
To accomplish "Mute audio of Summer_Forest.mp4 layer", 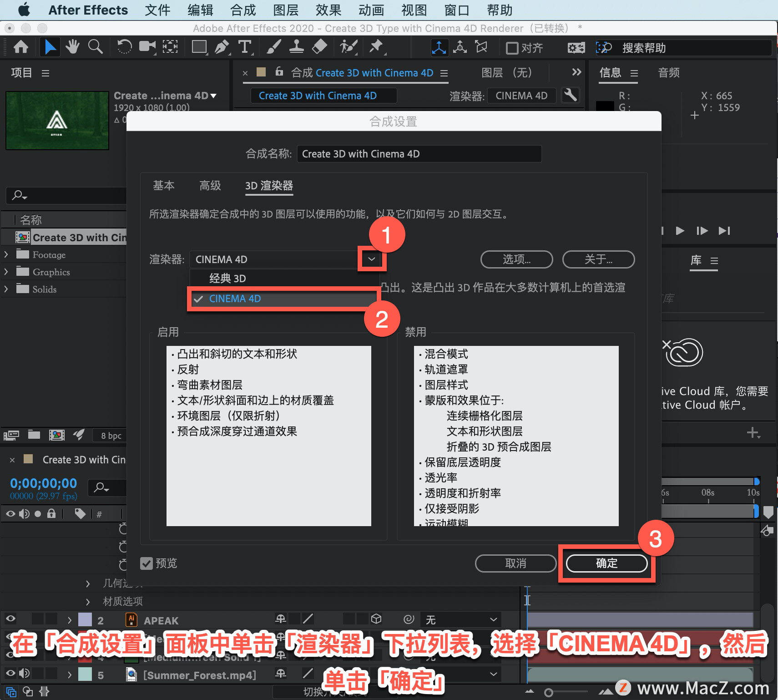I will tap(25, 673).
